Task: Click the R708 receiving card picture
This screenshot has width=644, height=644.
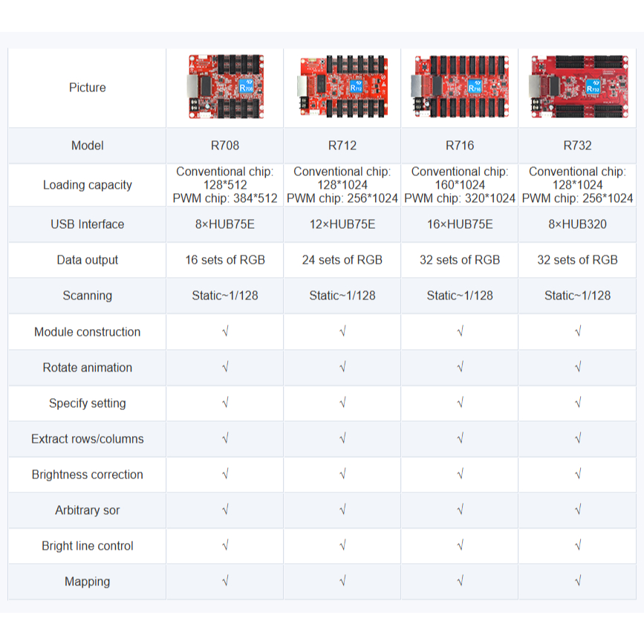Action: [x=224, y=87]
